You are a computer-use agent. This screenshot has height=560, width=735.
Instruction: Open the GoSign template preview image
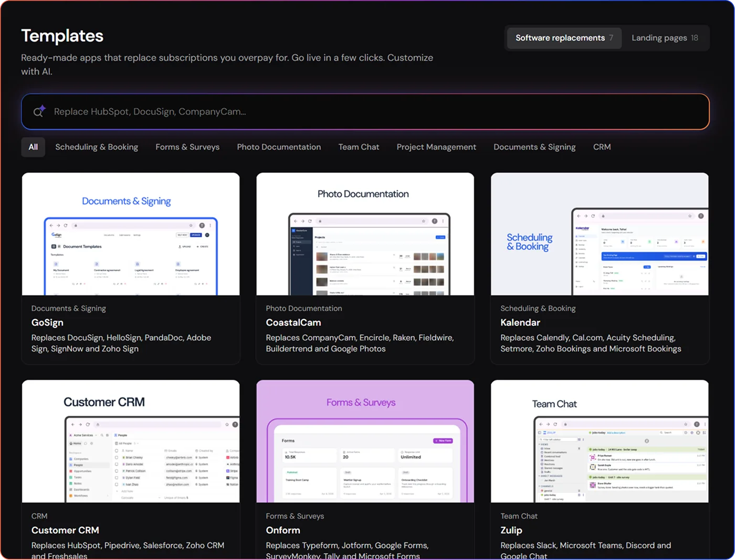[x=131, y=234]
